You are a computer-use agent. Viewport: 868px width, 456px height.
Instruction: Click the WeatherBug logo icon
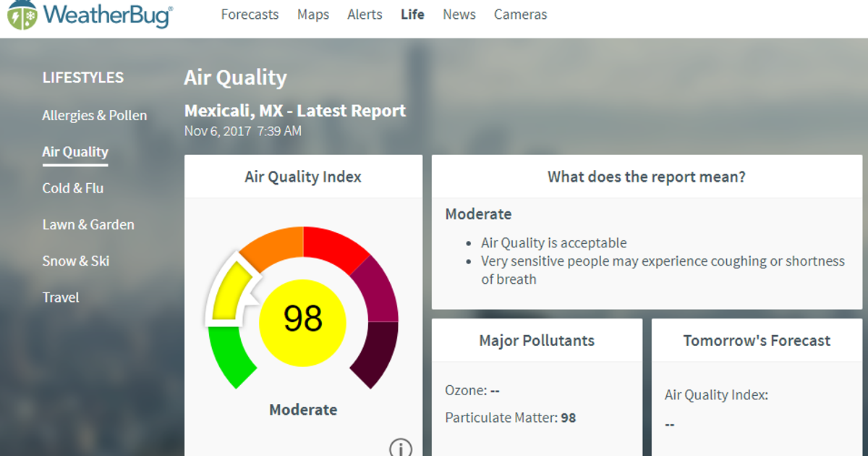point(21,14)
